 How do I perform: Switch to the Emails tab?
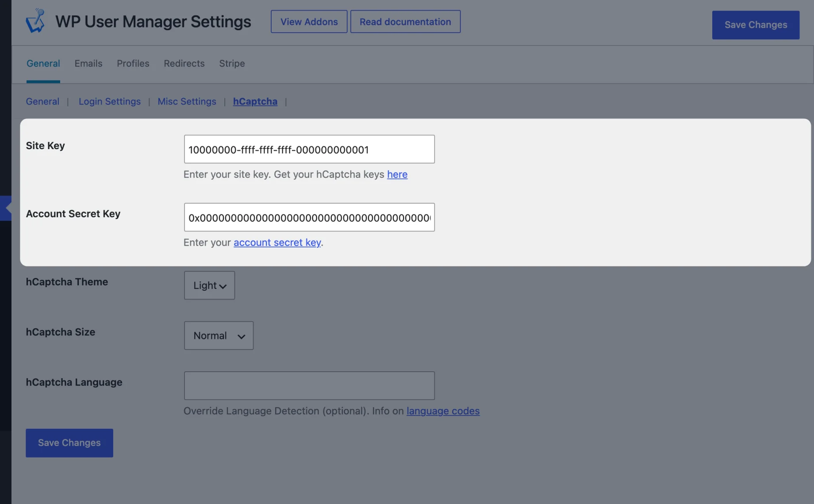tap(88, 64)
